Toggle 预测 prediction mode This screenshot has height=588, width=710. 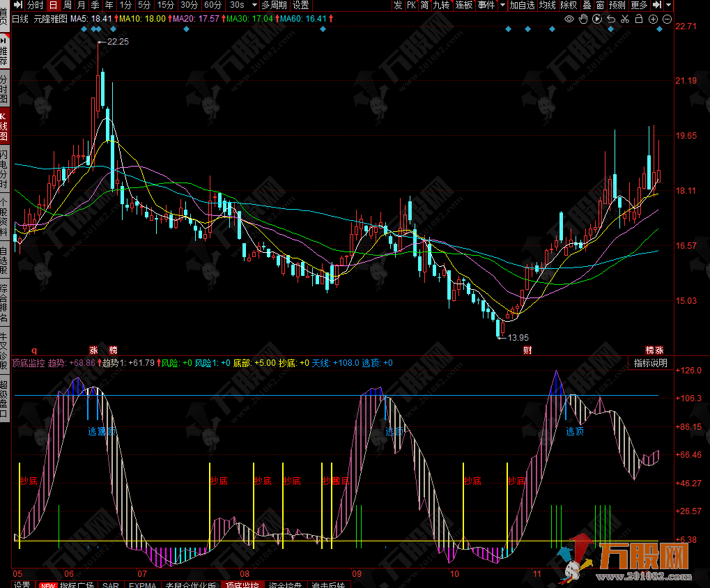617,5
